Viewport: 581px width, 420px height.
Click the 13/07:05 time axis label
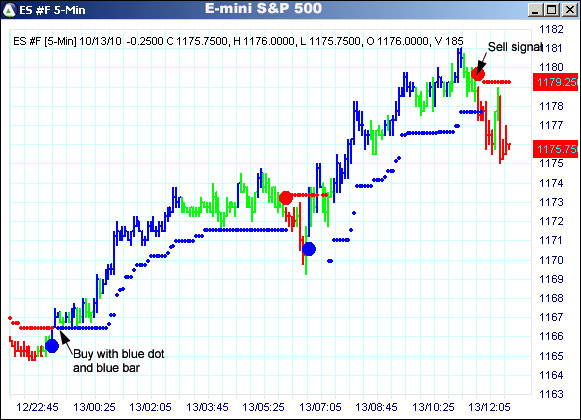[x=320, y=407]
